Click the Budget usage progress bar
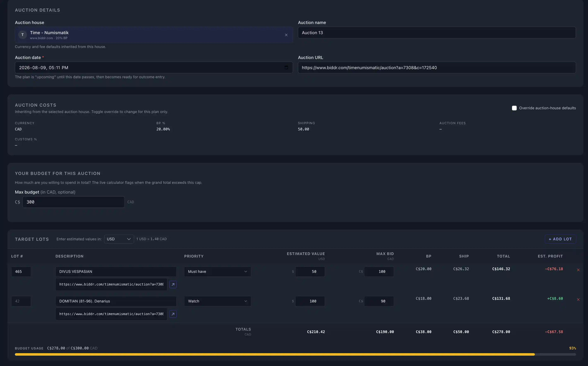This screenshot has height=366, width=588. pyautogui.click(x=295, y=354)
